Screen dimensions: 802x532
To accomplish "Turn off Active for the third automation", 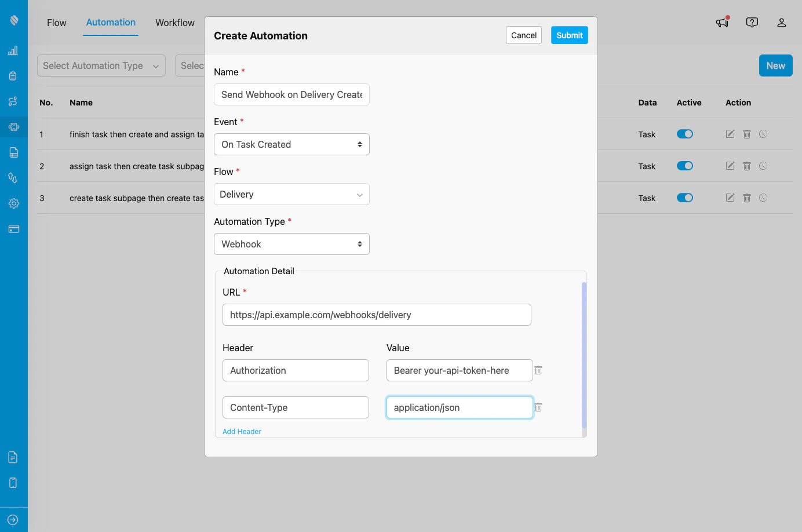I will point(685,198).
